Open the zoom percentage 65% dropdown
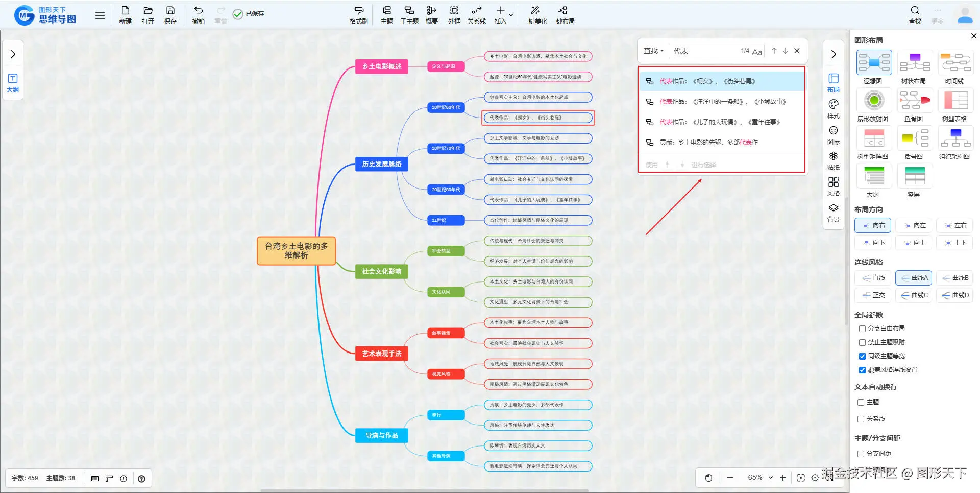Image resolution: width=980 pixels, height=493 pixels. [x=761, y=478]
